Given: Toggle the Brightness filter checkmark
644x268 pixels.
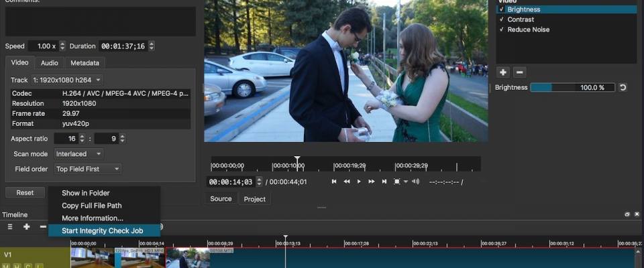Looking at the screenshot, I should 501,9.
